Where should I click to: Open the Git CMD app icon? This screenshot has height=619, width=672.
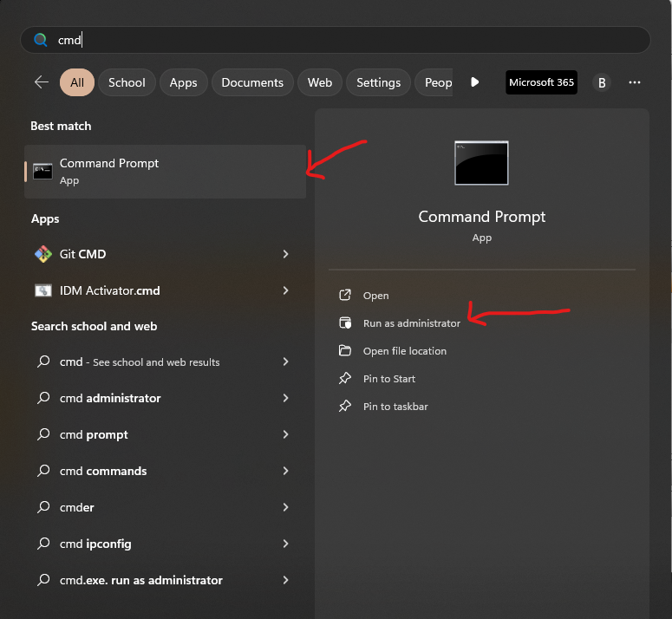(42, 254)
